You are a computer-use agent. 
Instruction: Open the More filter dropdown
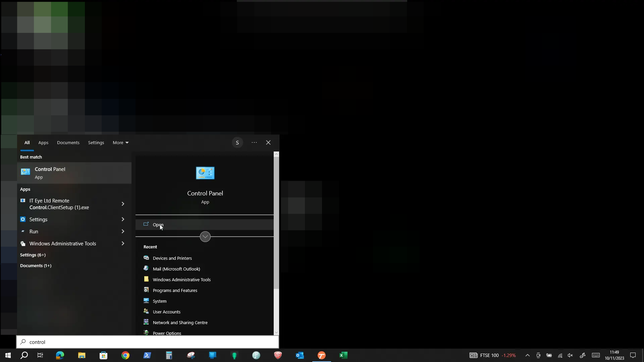click(x=120, y=142)
